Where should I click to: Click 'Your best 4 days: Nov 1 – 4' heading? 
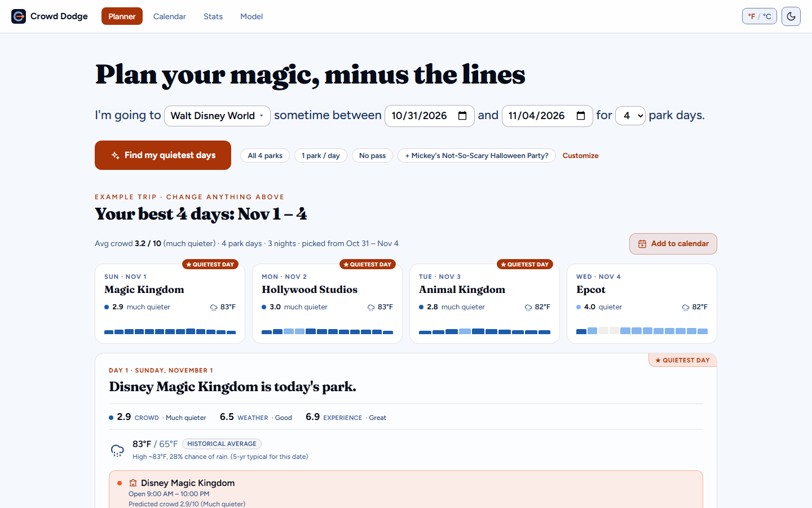[x=201, y=214]
